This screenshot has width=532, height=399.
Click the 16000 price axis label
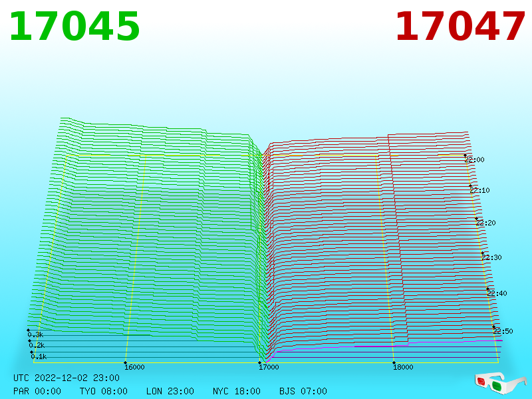coord(134,367)
